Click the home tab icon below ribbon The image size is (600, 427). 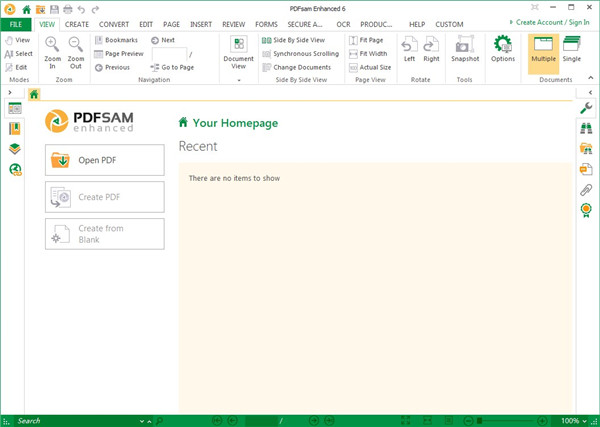(x=34, y=94)
